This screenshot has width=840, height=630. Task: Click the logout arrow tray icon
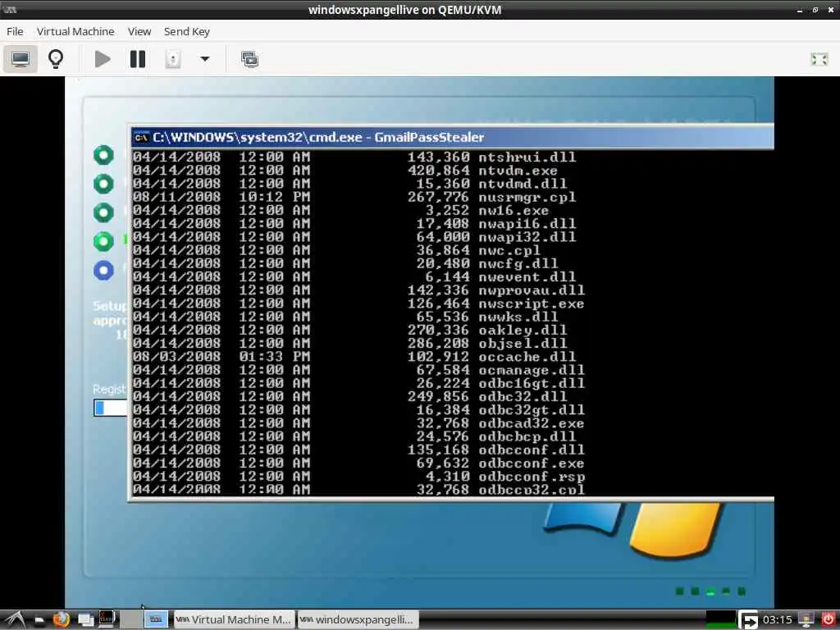pyautogui.click(x=748, y=620)
